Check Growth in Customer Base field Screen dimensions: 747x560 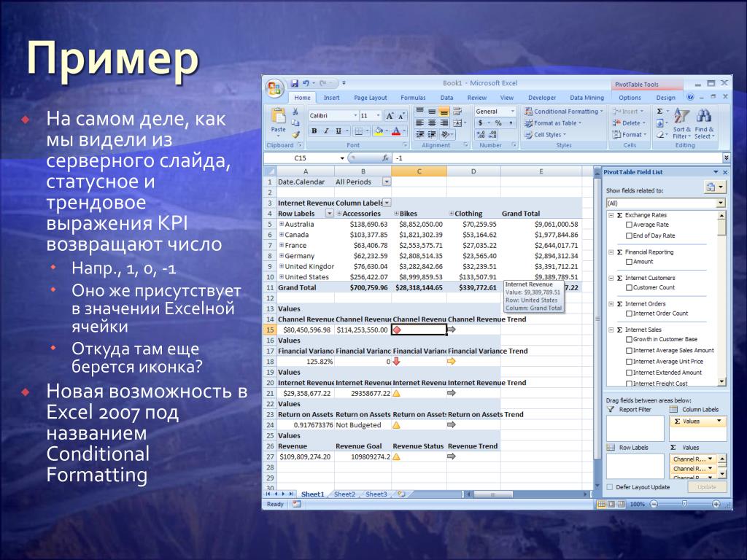click(629, 340)
